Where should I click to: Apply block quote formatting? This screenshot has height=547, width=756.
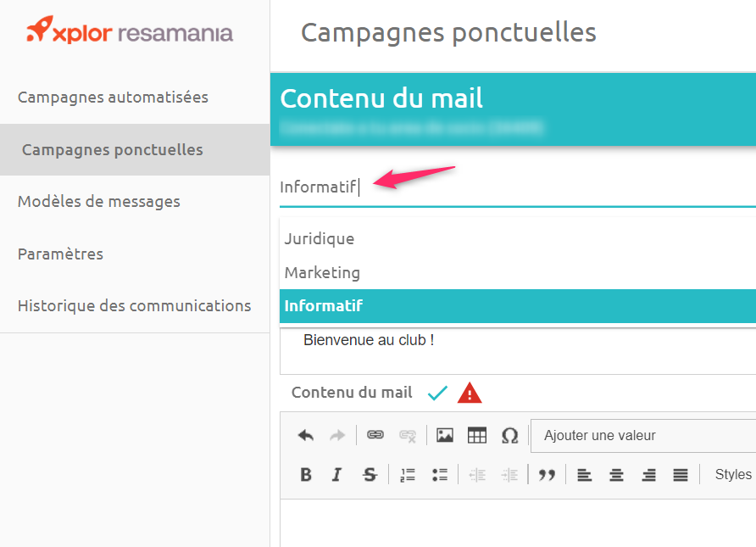pyautogui.click(x=547, y=475)
